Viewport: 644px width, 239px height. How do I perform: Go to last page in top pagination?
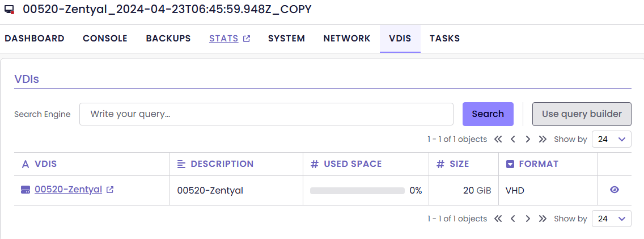(x=543, y=139)
